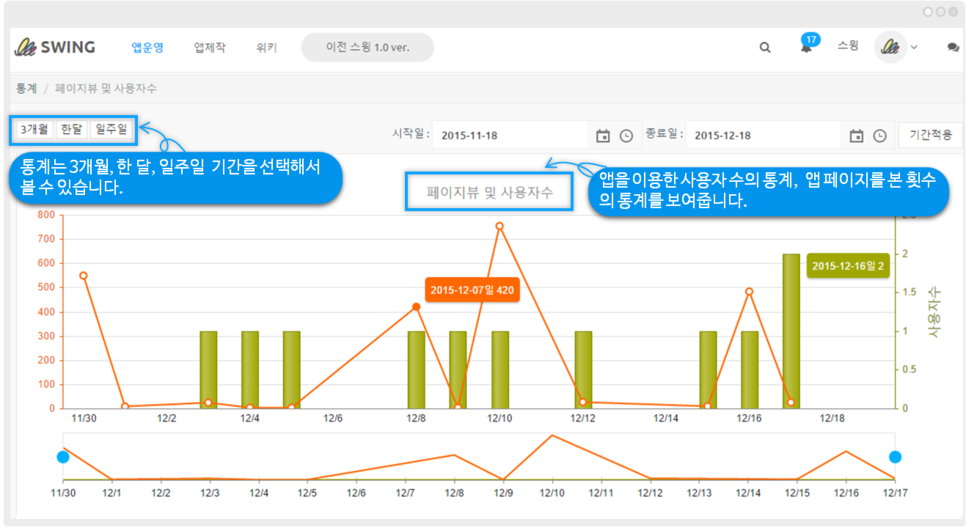
Task: Open the end date clock icon
Action: tap(880, 136)
